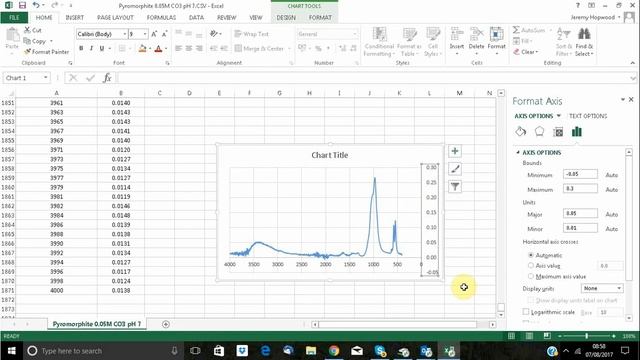The width and height of the screenshot is (640, 360).
Task: Click the Chart Title text
Action: point(330,155)
